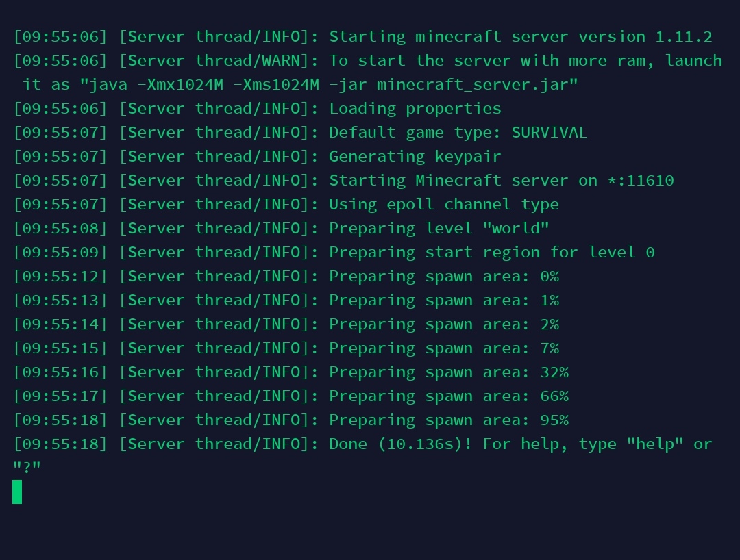Click the "Done (10.136s)!" message

(400, 444)
